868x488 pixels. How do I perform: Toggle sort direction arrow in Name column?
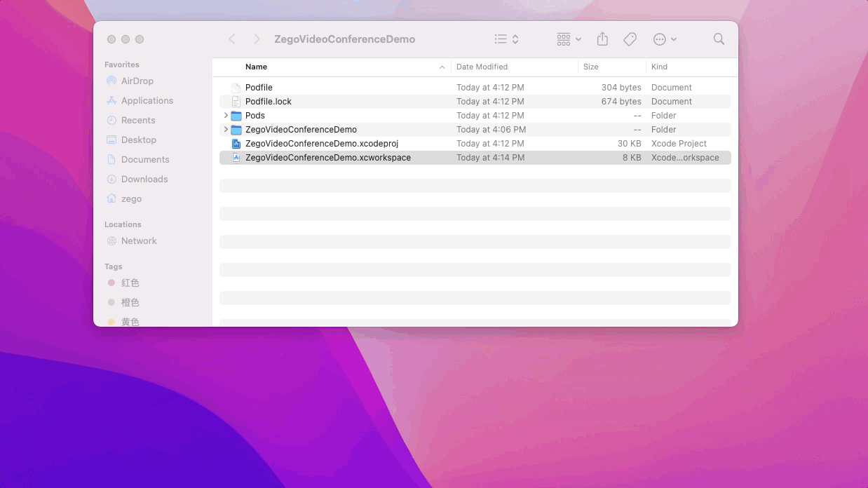(442, 67)
